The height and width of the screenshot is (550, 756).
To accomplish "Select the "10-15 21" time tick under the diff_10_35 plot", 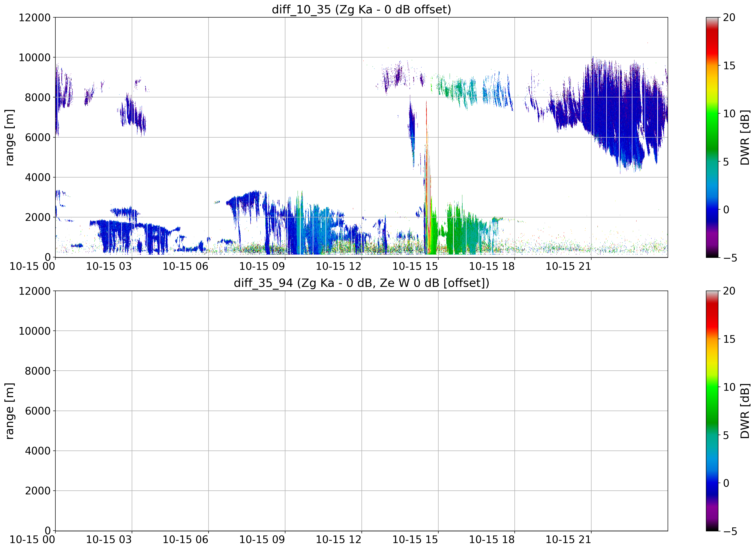I will click(x=568, y=266).
